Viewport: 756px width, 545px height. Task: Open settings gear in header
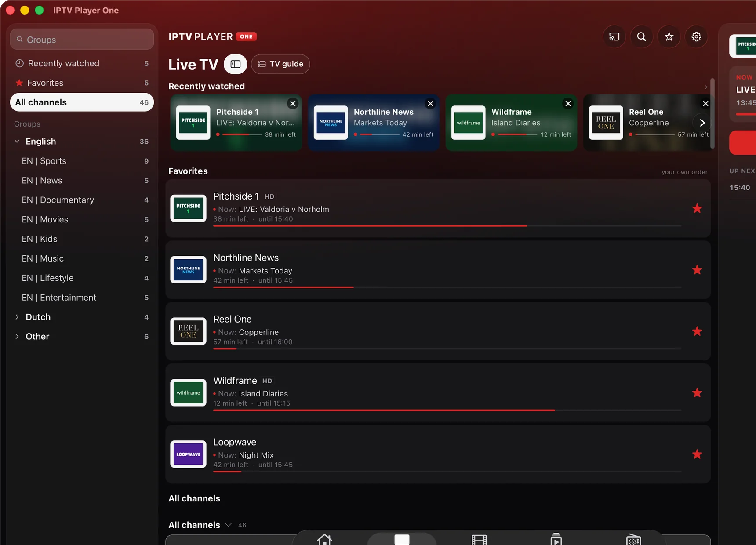[x=696, y=37]
